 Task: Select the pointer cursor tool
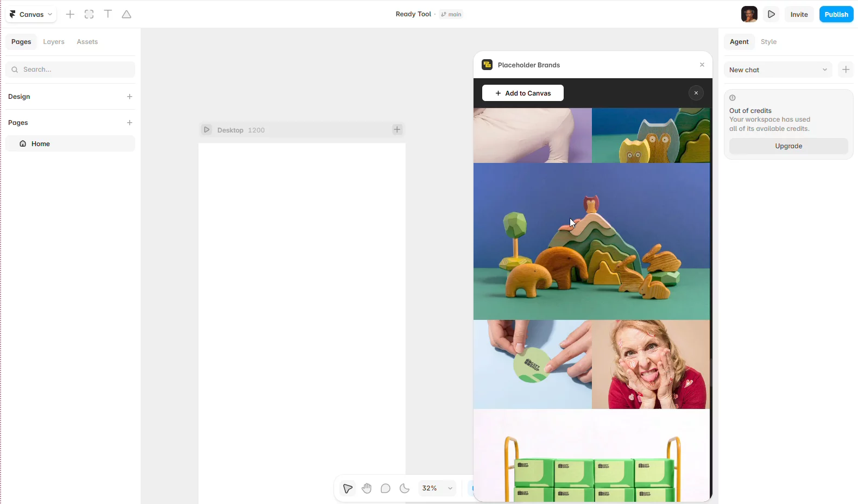348,488
